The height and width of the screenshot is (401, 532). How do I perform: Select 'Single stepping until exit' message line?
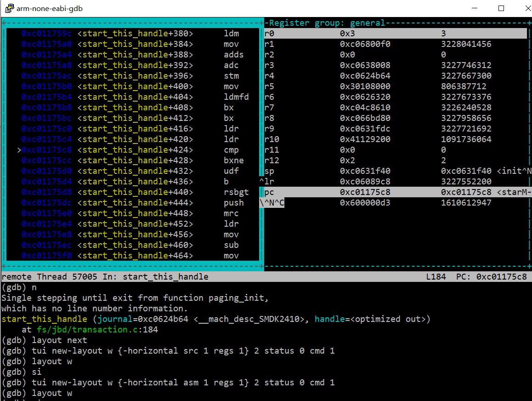135,298
